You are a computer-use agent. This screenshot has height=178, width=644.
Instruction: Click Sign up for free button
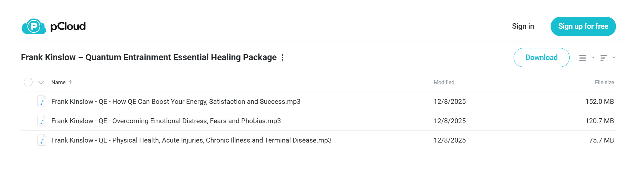pos(583,26)
